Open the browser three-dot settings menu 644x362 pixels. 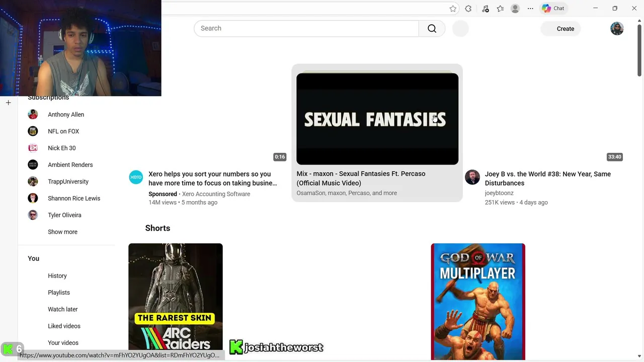point(530,9)
